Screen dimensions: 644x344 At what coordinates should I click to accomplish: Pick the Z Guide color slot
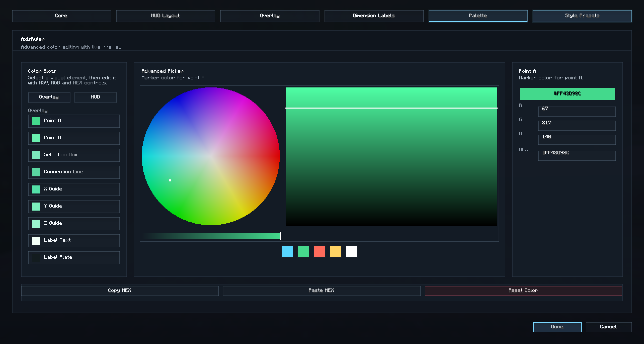coord(74,223)
